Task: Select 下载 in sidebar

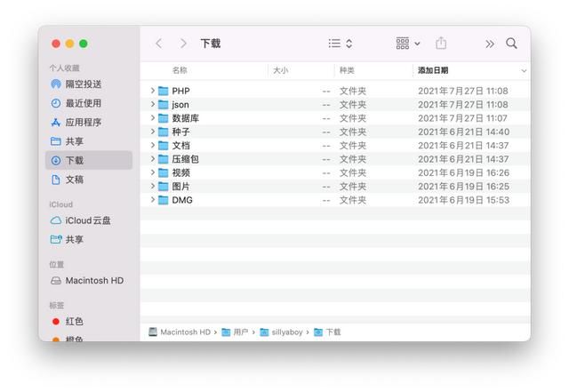Action: click(x=89, y=160)
